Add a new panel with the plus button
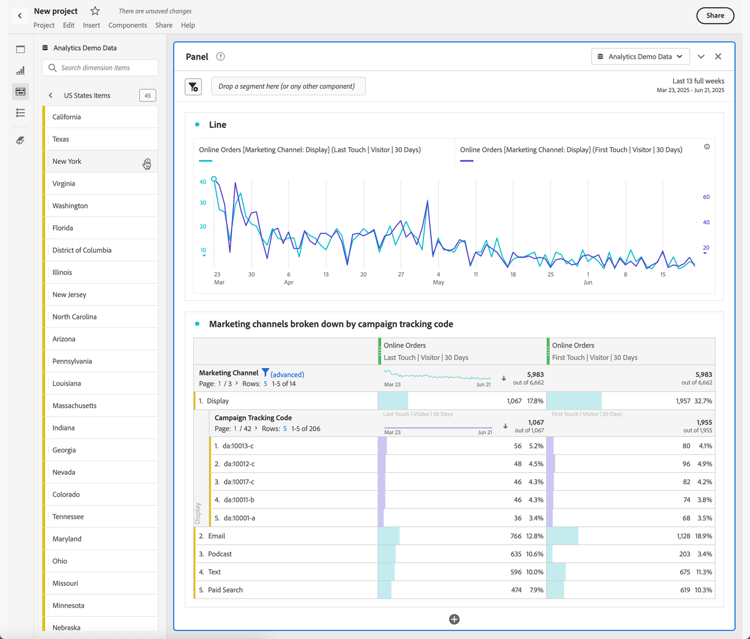The image size is (750, 639). [x=454, y=619]
